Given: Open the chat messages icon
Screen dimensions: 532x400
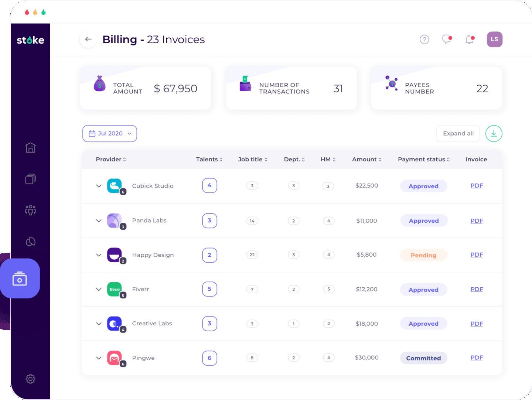Looking at the screenshot, I should point(447,40).
